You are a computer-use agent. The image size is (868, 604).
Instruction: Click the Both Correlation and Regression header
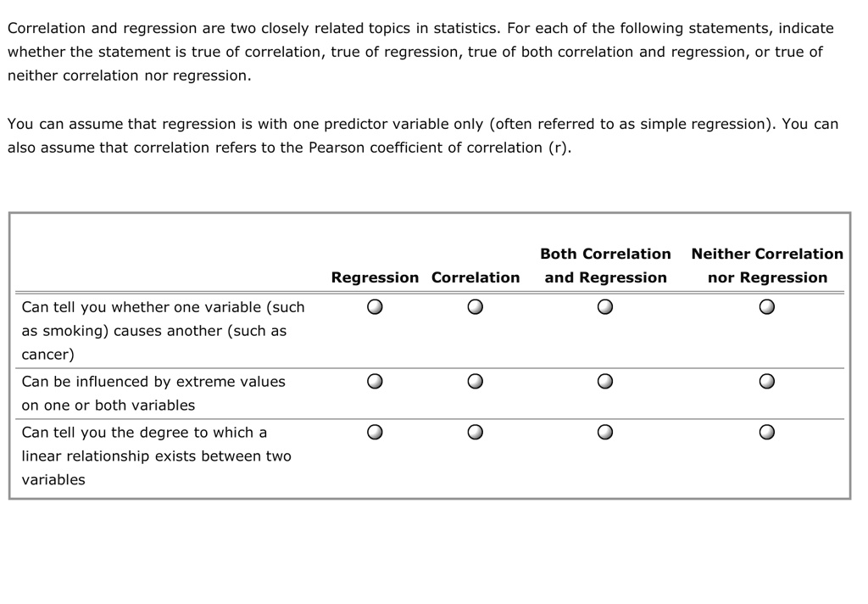point(605,266)
